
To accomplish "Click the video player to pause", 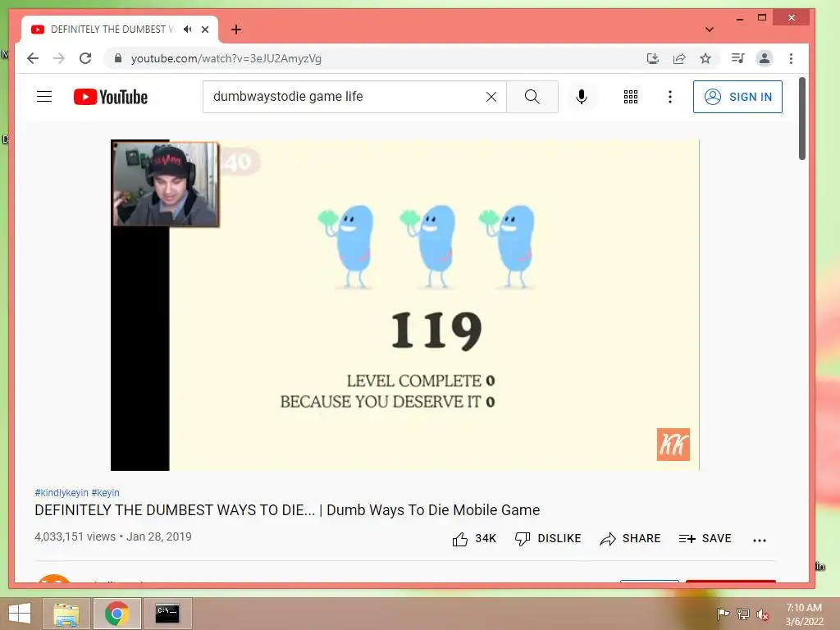I will pyautogui.click(x=405, y=305).
